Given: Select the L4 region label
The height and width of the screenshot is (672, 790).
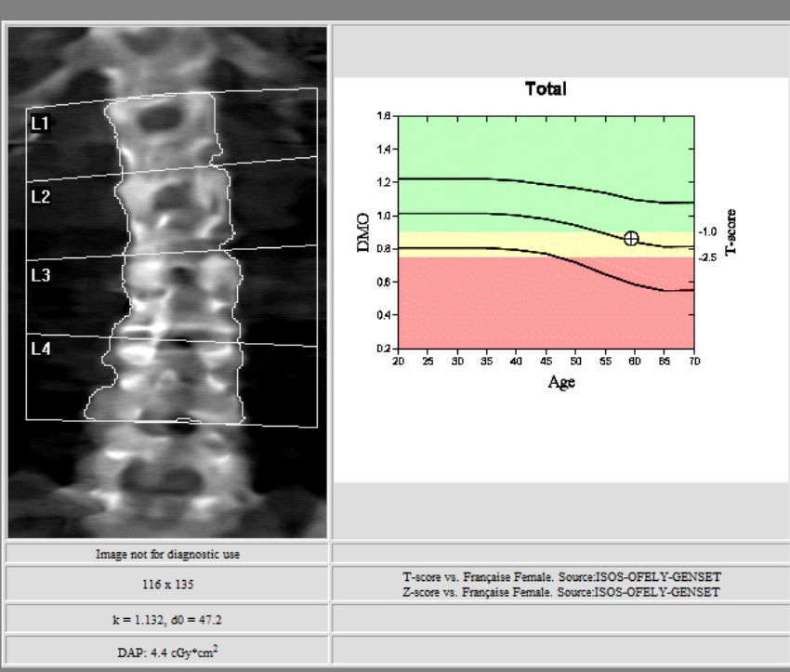Looking at the screenshot, I should 41,349.
